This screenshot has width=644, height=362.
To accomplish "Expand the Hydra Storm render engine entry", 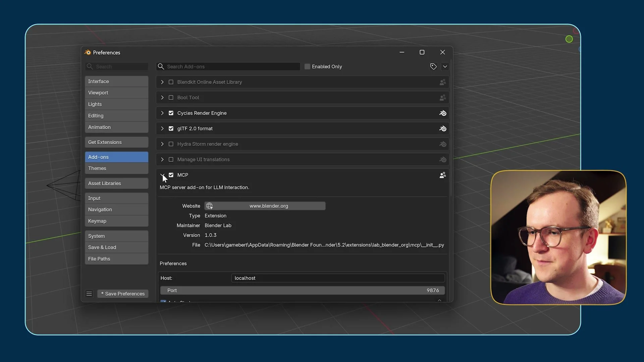I will pyautogui.click(x=162, y=144).
